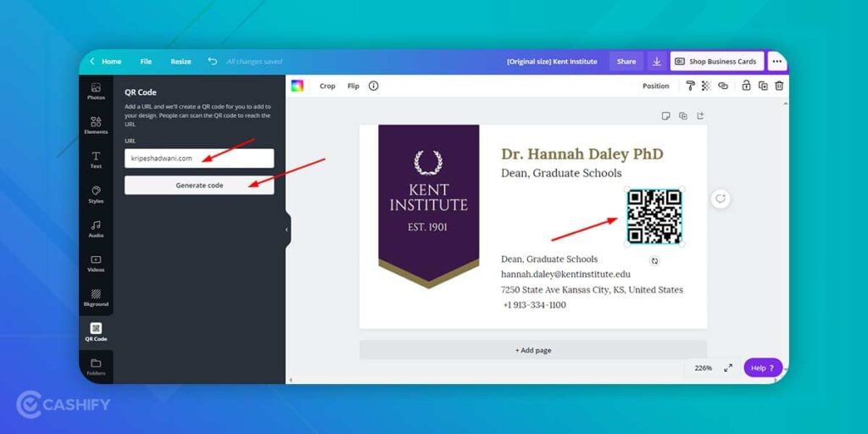This screenshot has width=868, height=434.
Task: Open the Text sidebar panel
Action: 96,160
